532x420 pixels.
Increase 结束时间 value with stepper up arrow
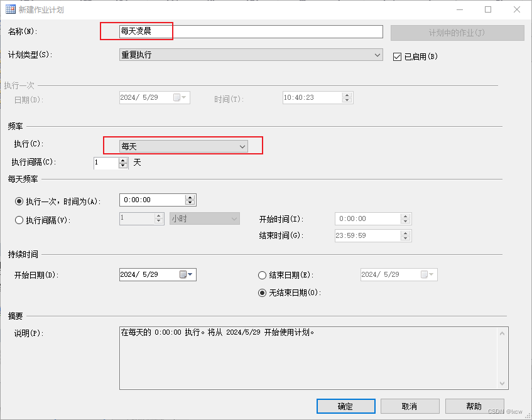click(x=406, y=232)
